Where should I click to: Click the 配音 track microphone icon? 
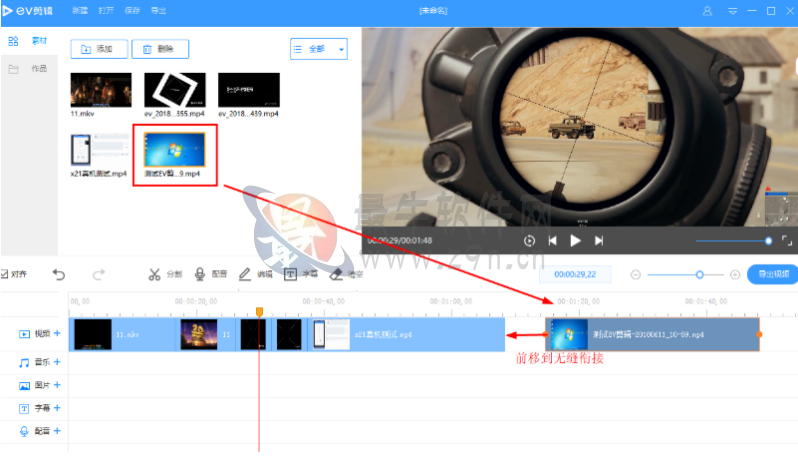pos(24,431)
